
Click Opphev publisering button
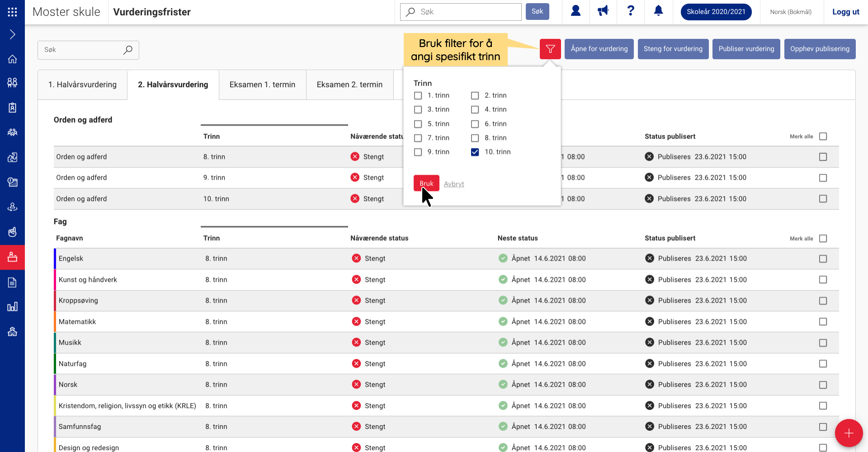pos(820,49)
